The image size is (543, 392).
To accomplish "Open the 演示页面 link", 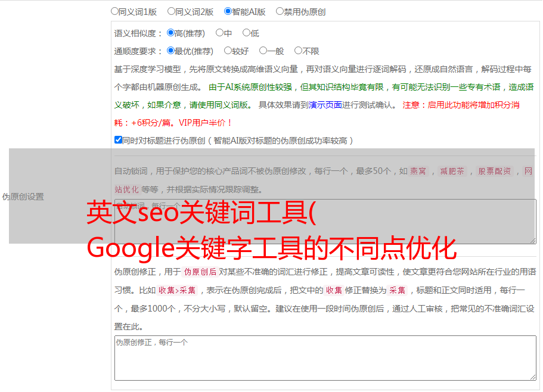I will 325,105.
